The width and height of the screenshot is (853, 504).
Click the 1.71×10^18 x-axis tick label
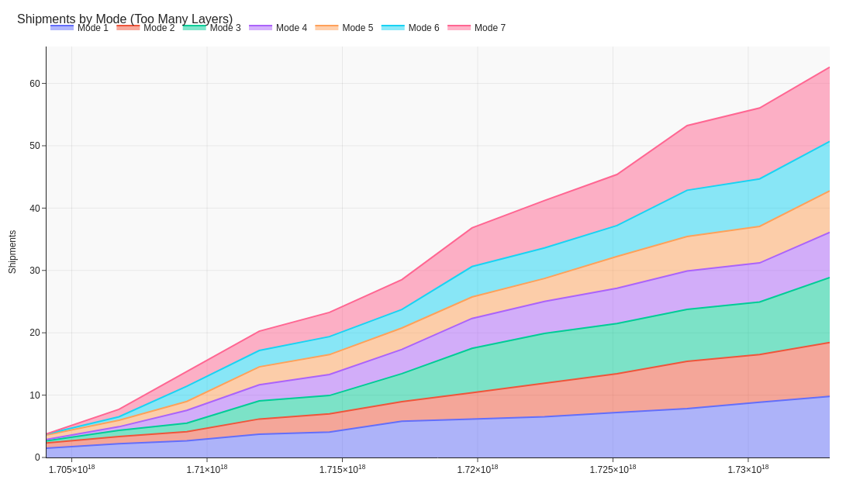[x=206, y=469]
